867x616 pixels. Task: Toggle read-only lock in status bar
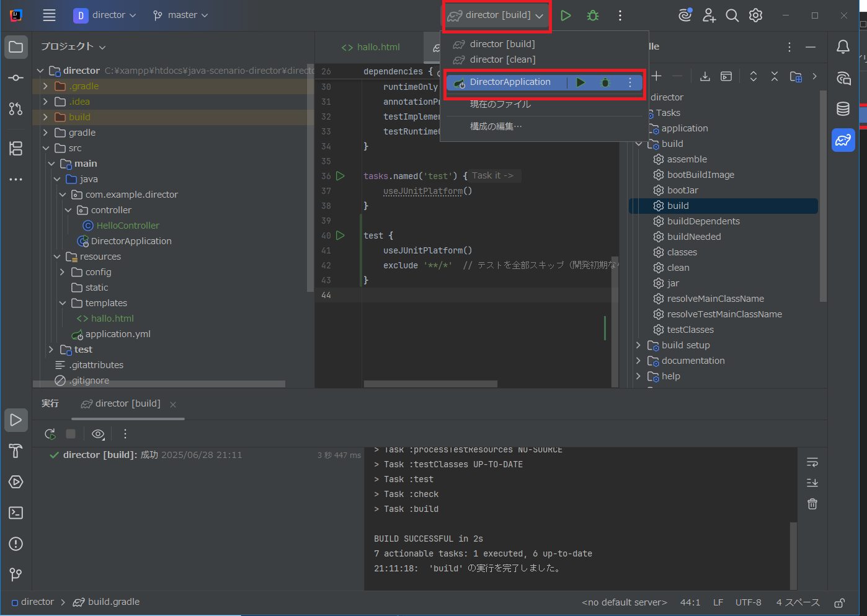pos(839,602)
